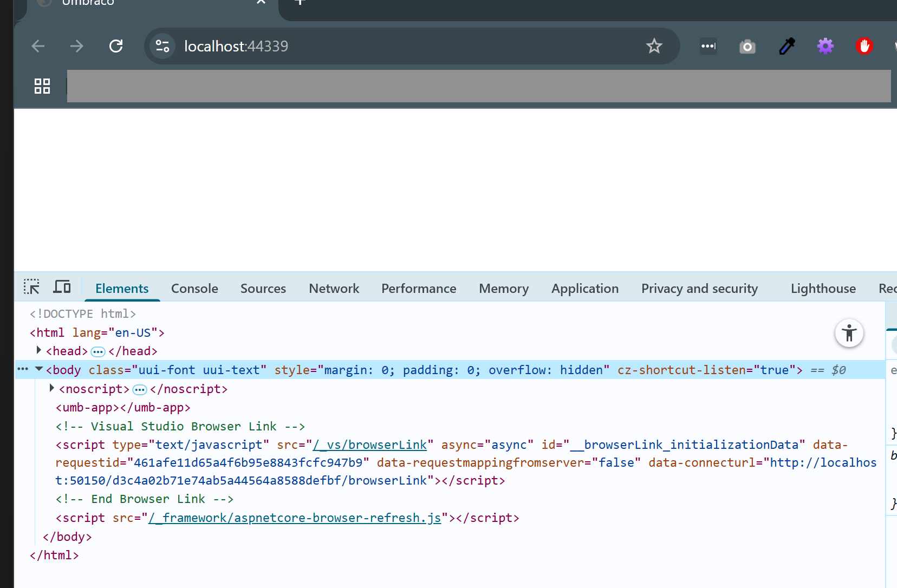Open the three-dots password extension icon
897x588 pixels.
click(708, 46)
